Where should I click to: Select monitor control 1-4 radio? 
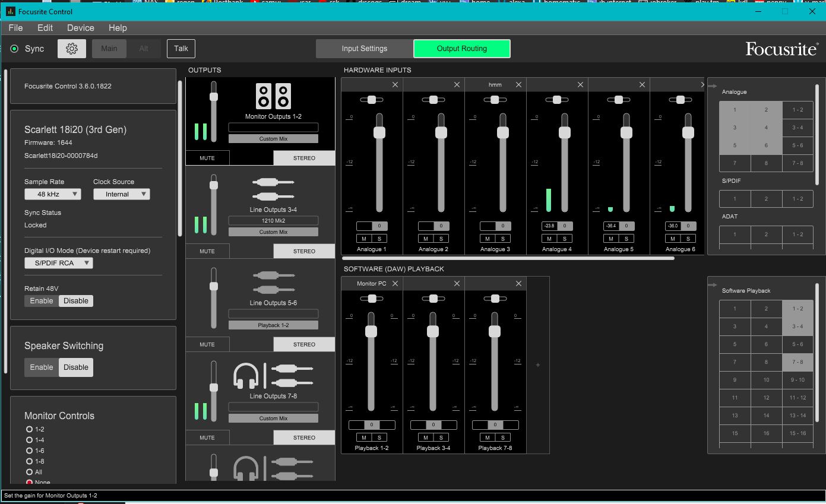pos(29,440)
